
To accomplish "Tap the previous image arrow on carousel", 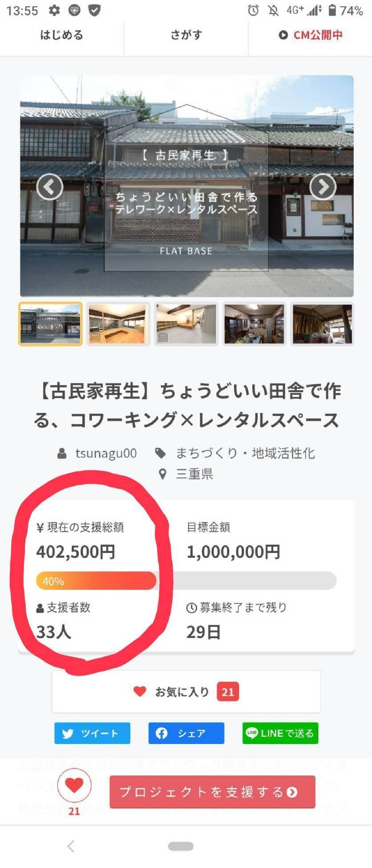I will 50,187.
